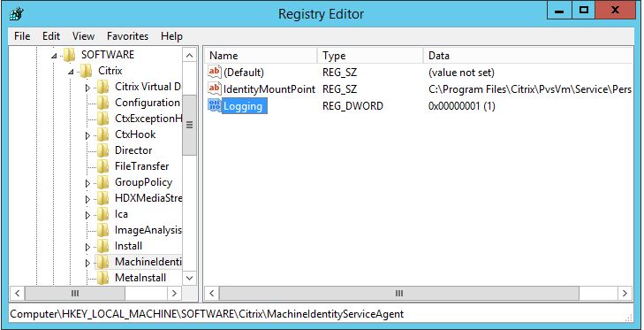This screenshot has width=644, height=330.
Task: Click the MachineIdenti folder icon
Action: (x=102, y=262)
